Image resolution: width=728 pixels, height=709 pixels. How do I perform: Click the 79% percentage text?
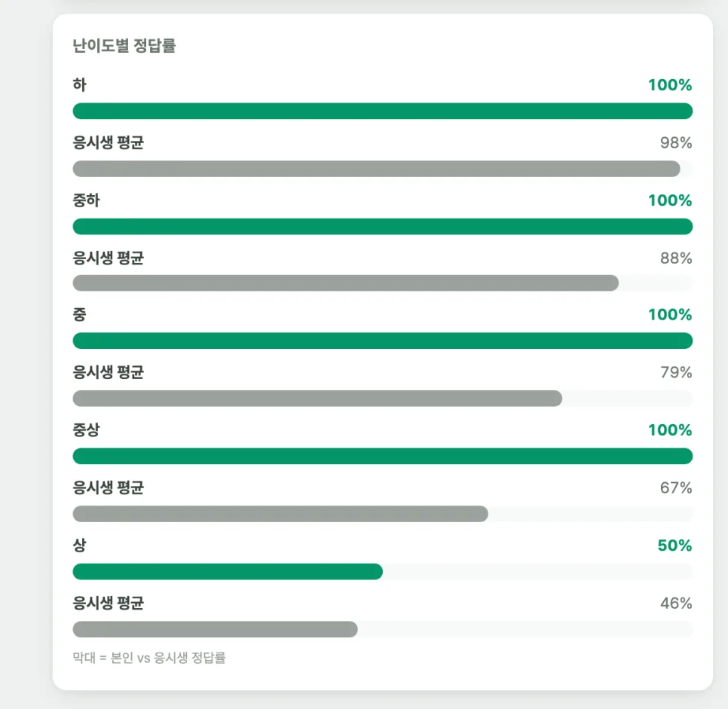[676, 372]
